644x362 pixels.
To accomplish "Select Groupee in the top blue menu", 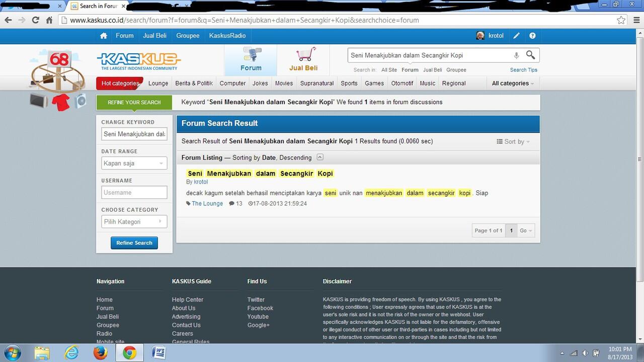I will click(x=188, y=36).
